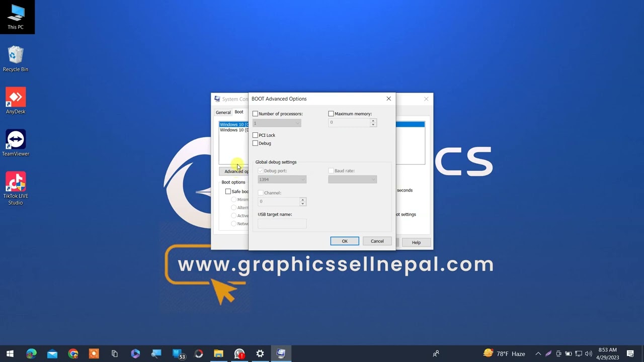Open TikTok LIVE Studio shortcut

point(16,189)
